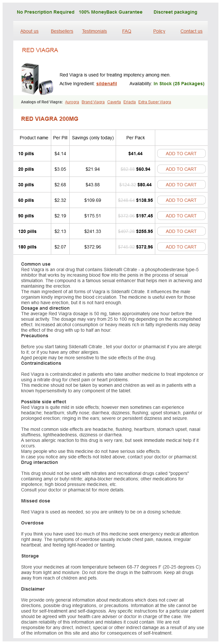The height and width of the screenshot is (644, 221).
Task: Add the 120 pills pack to cart
Action: (181, 231)
